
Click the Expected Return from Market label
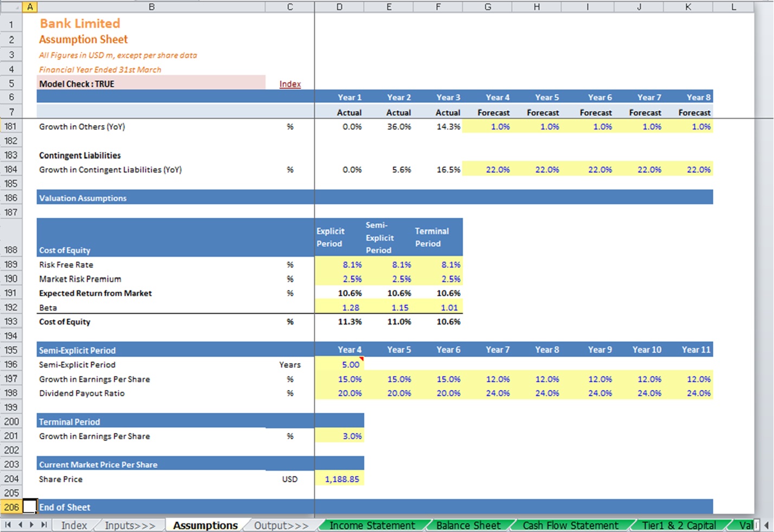pos(95,293)
